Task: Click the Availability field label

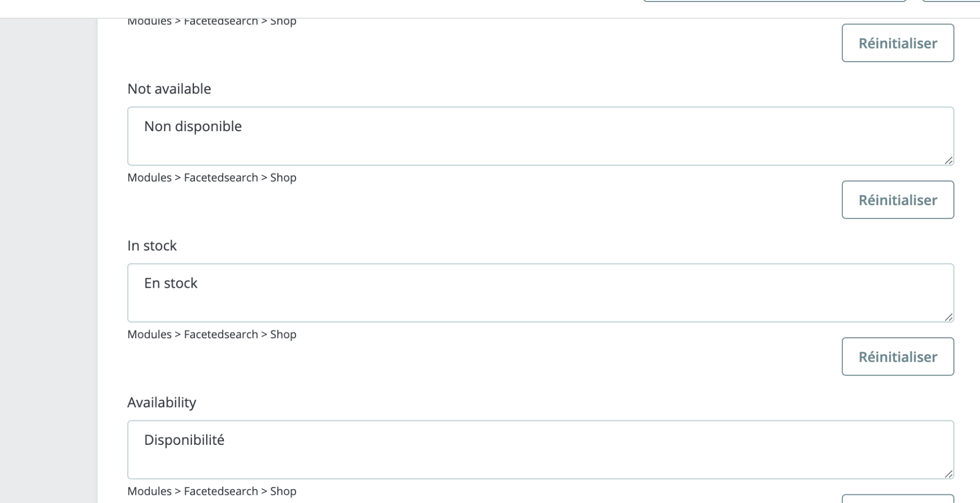Action: coord(161,403)
